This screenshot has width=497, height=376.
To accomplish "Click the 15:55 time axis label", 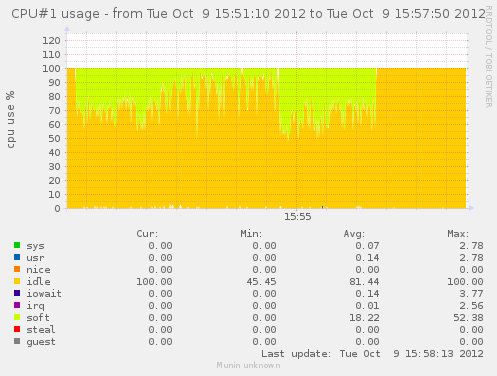I will 297,217.
